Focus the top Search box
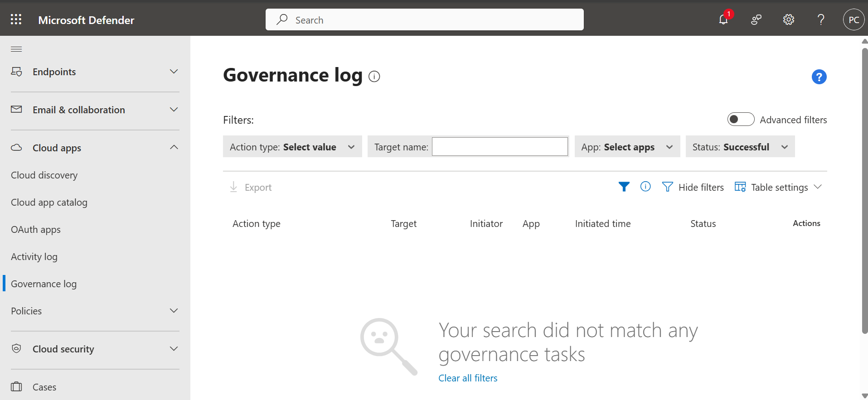Viewport: 868px width, 400px height. pyautogui.click(x=424, y=19)
